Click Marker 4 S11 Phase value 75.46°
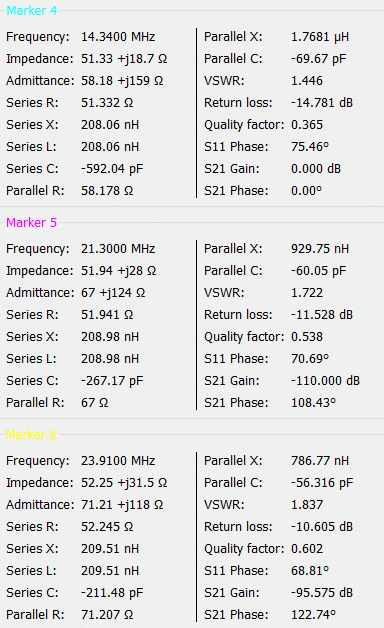 pos(310,147)
